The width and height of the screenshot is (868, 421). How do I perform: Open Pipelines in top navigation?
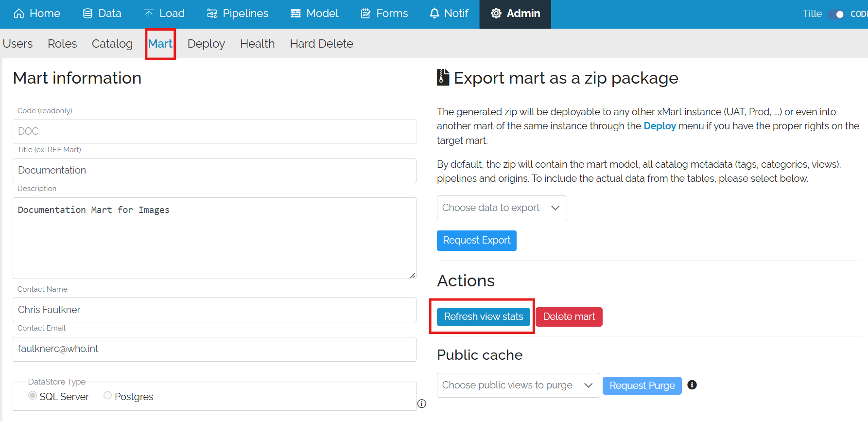[238, 14]
